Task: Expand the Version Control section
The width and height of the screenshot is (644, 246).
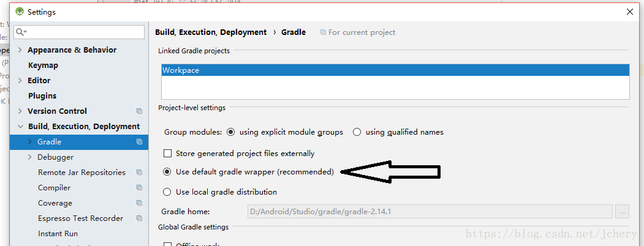Action: click(x=20, y=111)
